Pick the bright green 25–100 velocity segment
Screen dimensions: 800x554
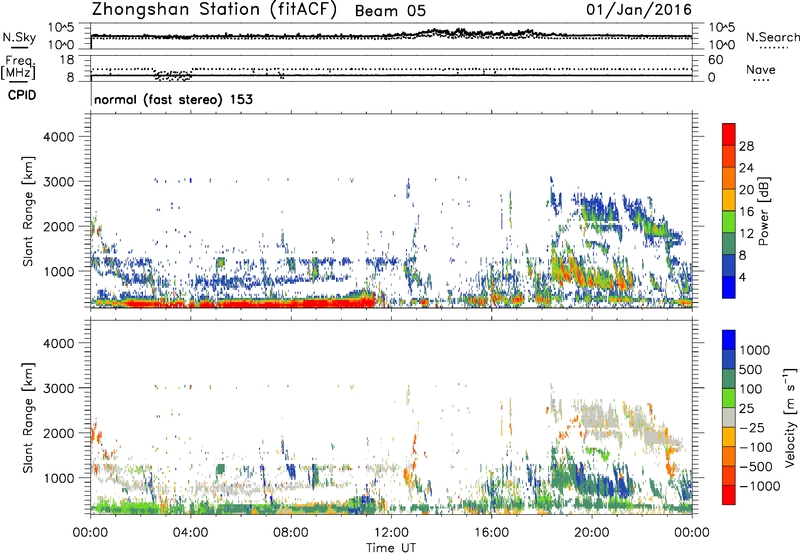(x=729, y=398)
